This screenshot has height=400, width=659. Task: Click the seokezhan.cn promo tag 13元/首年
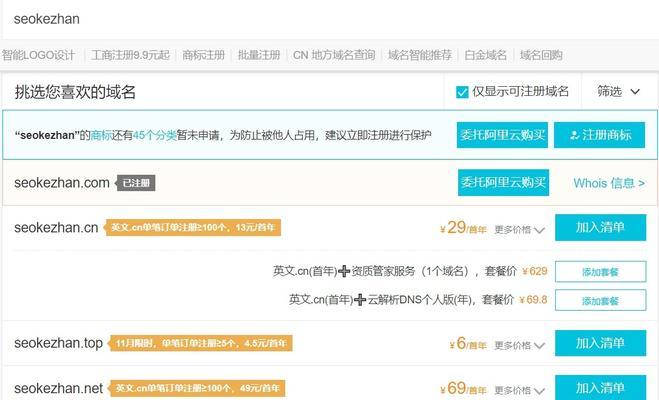tap(192, 227)
